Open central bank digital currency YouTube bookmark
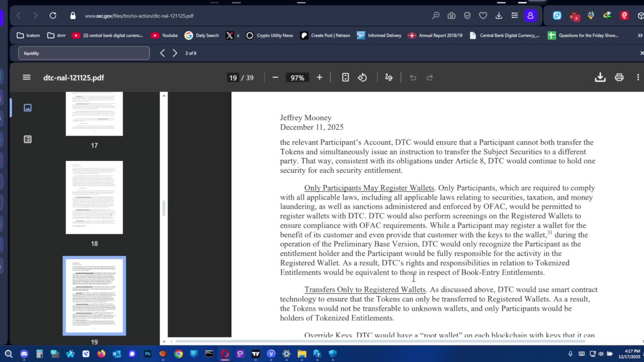644x362 pixels. (108, 35)
